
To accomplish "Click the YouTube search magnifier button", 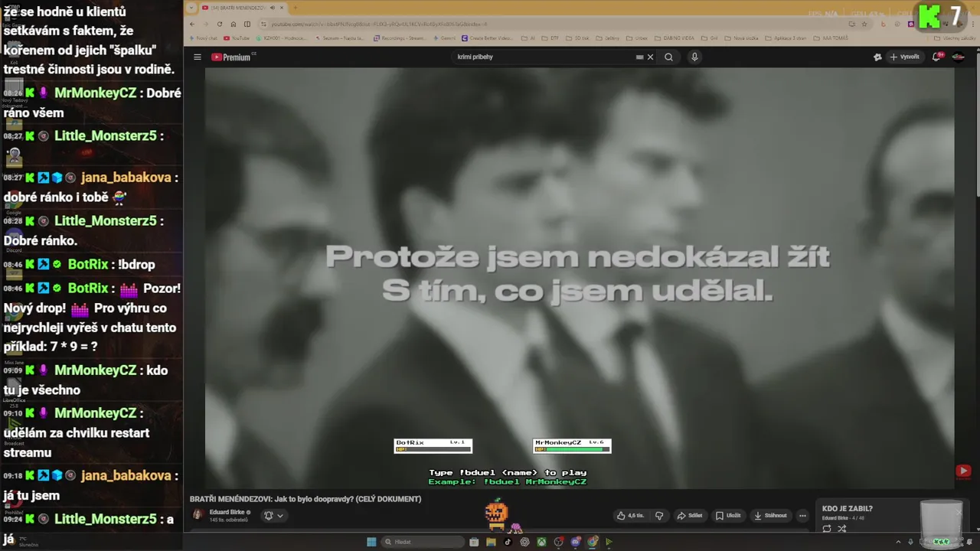I will [x=668, y=57].
